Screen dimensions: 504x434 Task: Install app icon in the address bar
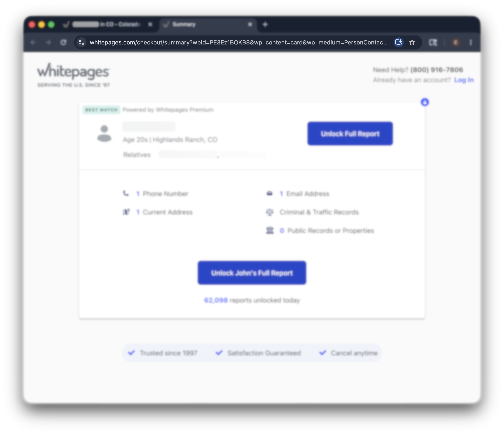(x=398, y=43)
